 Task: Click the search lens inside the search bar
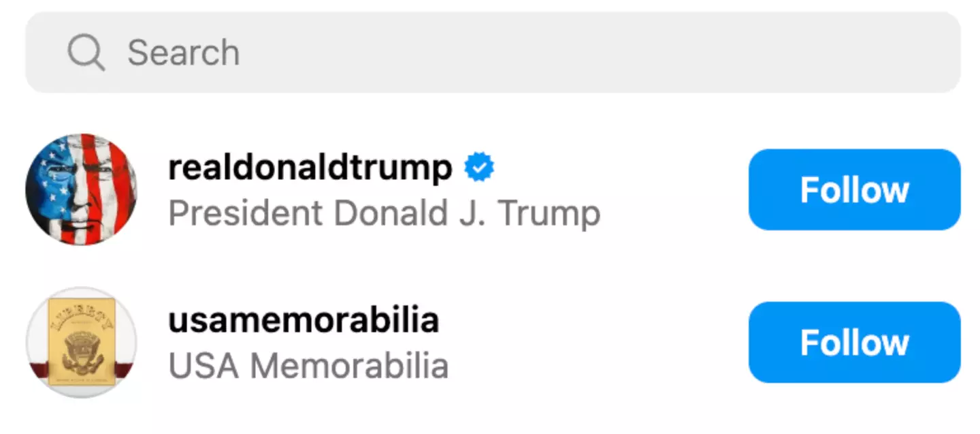(84, 52)
